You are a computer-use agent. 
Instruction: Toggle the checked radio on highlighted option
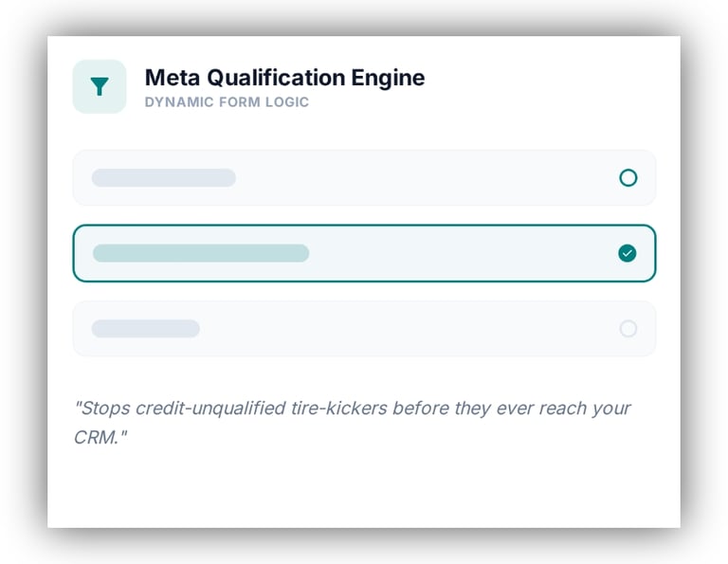[x=627, y=253]
